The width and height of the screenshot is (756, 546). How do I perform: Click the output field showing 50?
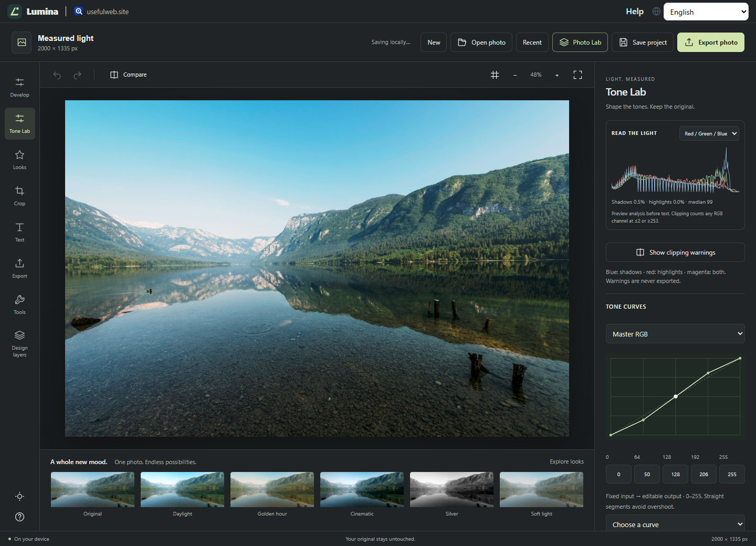[647, 474]
